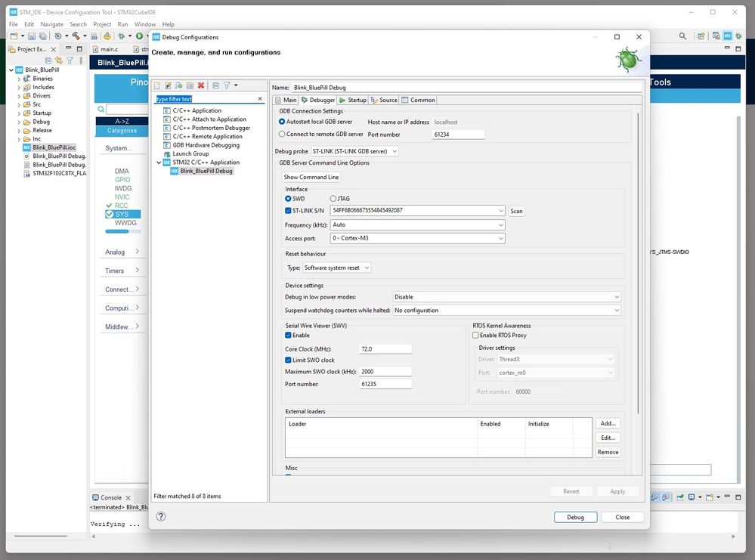Open Suspend watchdog counters while halted dropdown

point(506,311)
